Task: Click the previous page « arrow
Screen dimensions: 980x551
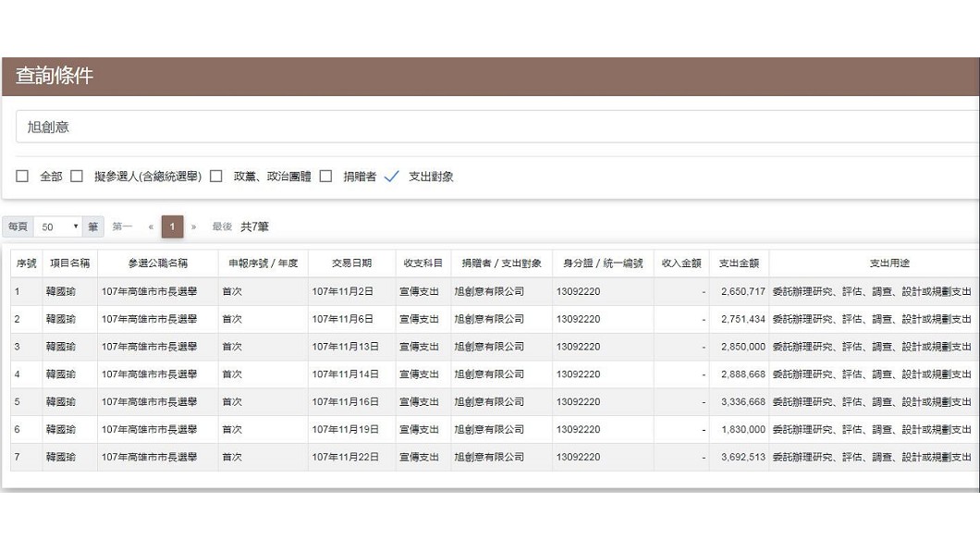Action: (x=151, y=227)
